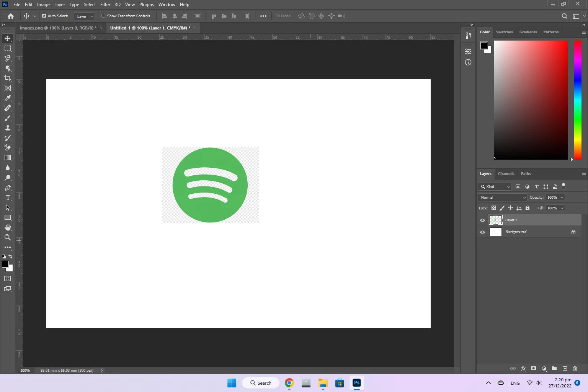This screenshot has width=588, height=392.
Task: Open the Image menu
Action: coord(43,5)
